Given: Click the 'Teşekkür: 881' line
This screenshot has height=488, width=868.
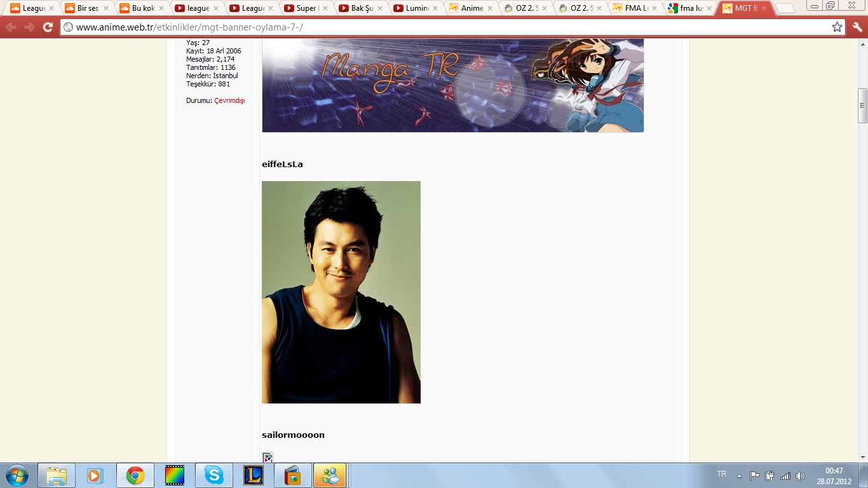Looking at the screenshot, I should click(x=208, y=84).
